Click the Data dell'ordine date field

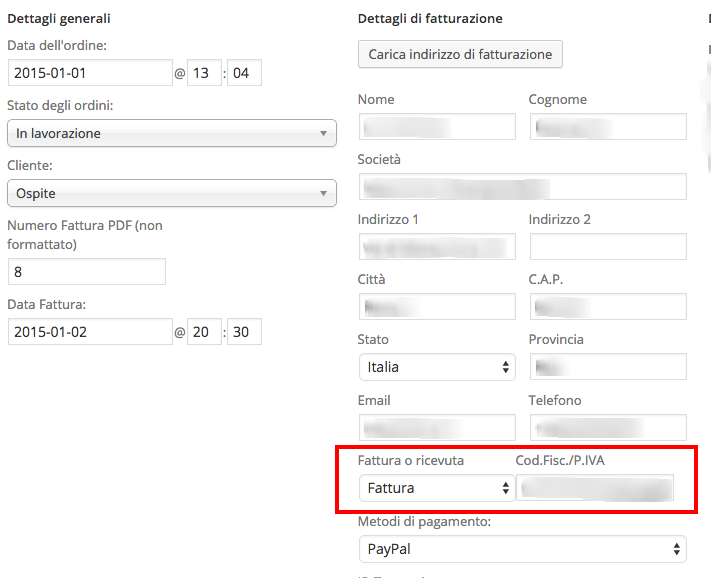(x=90, y=73)
